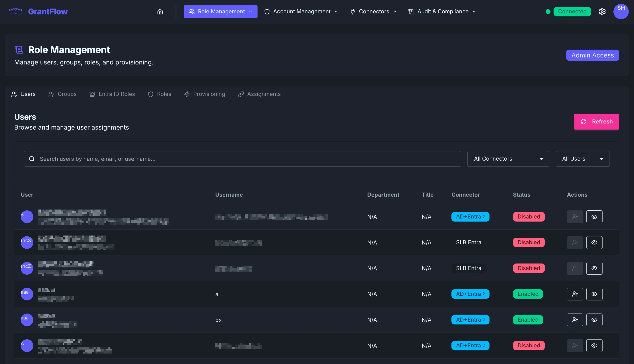Open the All Users dropdown filter

coord(582,159)
